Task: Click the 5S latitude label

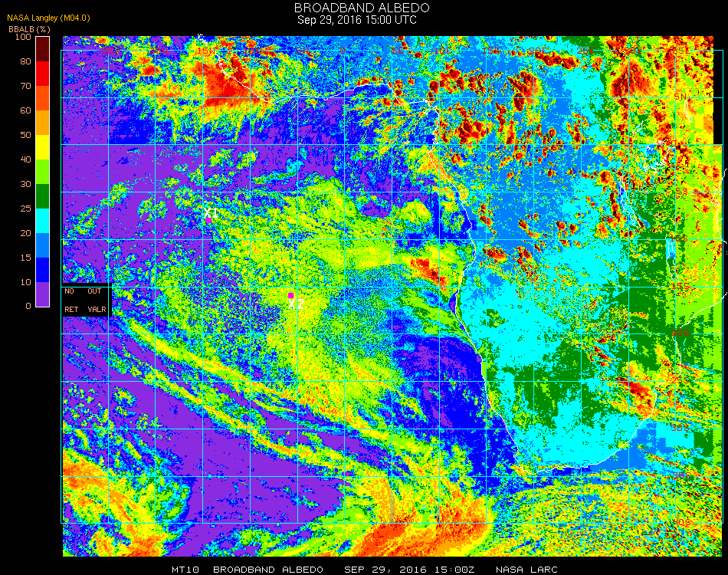Action: [x=681, y=192]
